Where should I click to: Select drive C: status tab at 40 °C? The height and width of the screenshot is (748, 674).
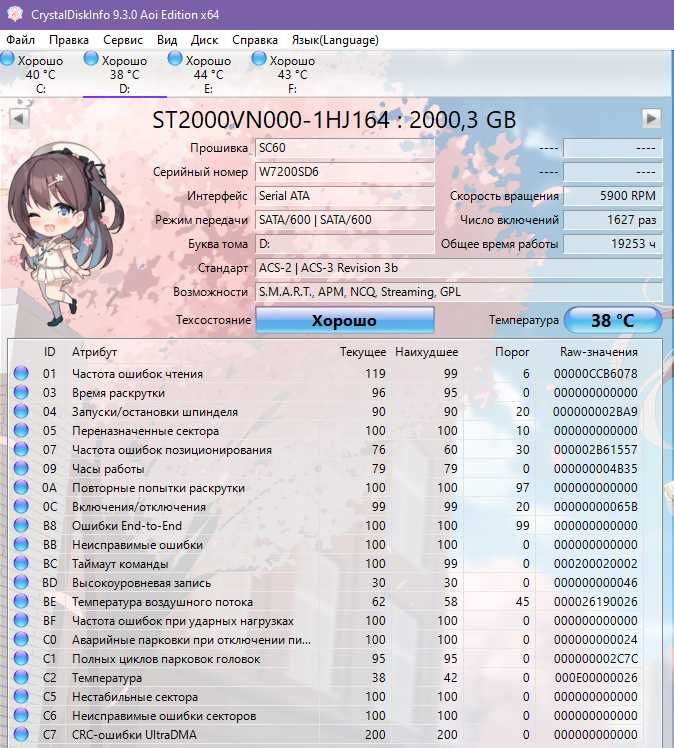(x=40, y=74)
